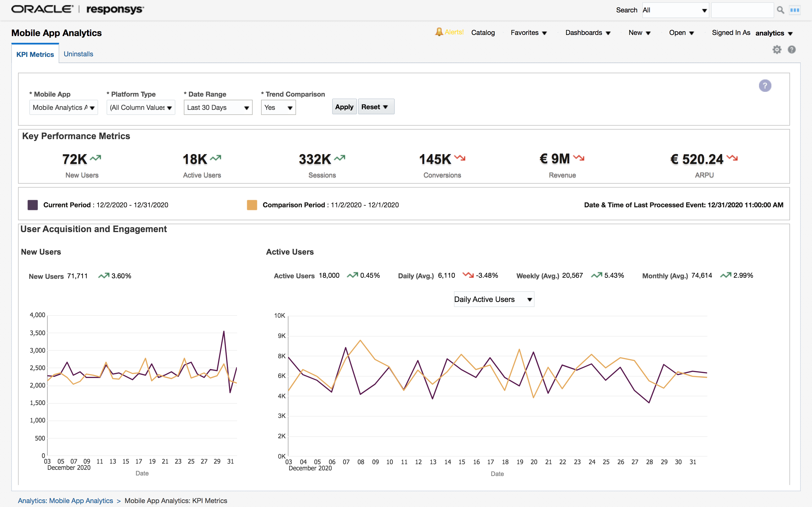Follow the Analytics: Mobile App Analytics breadcrumb link

click(x=65, y=500)
